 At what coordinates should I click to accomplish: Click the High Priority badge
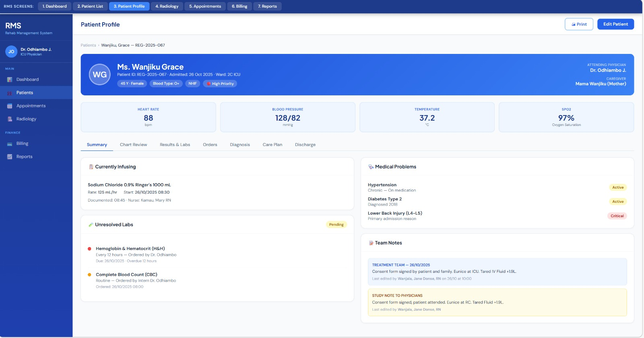point(220,84)
